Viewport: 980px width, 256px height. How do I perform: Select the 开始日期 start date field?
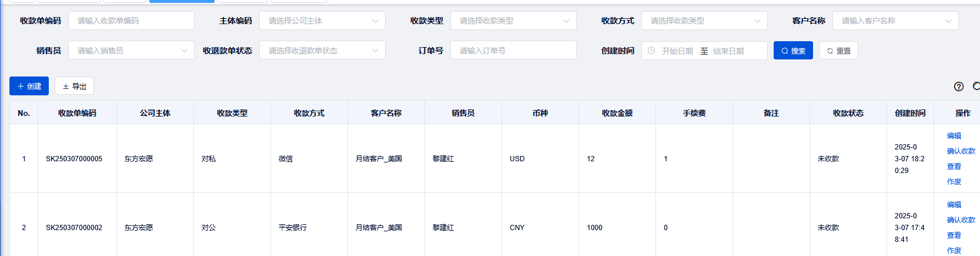tap(677, 51)
